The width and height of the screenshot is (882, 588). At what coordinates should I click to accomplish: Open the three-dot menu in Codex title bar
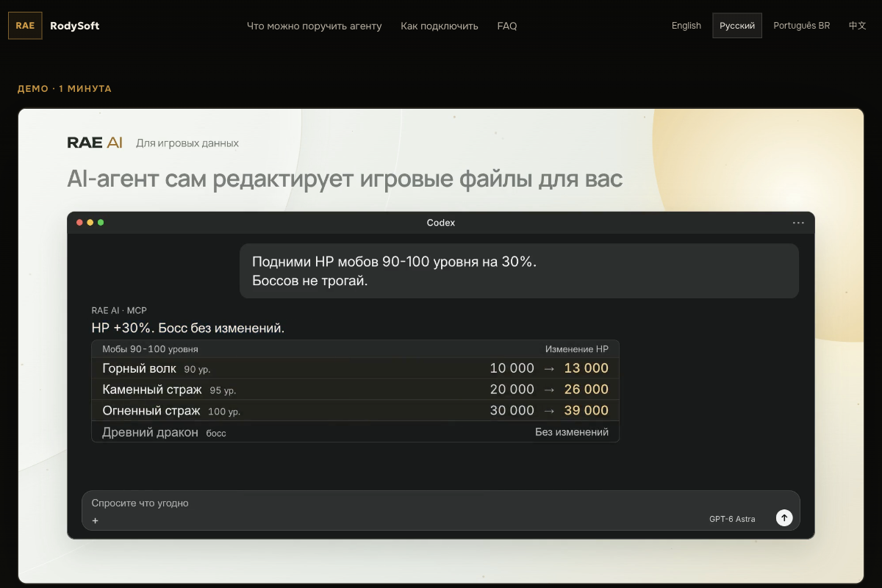click(798, 223)
